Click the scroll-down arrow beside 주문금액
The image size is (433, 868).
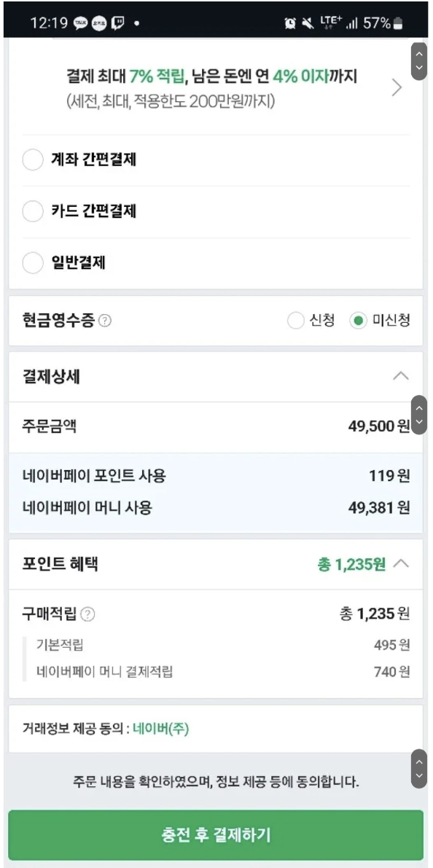point(419,423)
